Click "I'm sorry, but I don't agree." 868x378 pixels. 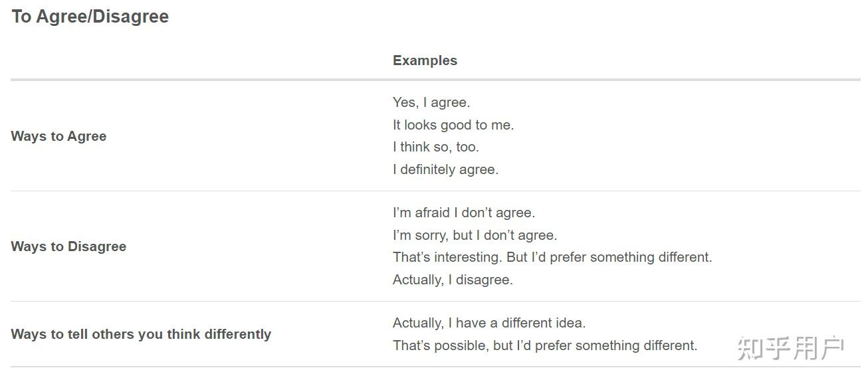[x=475, y=235]
